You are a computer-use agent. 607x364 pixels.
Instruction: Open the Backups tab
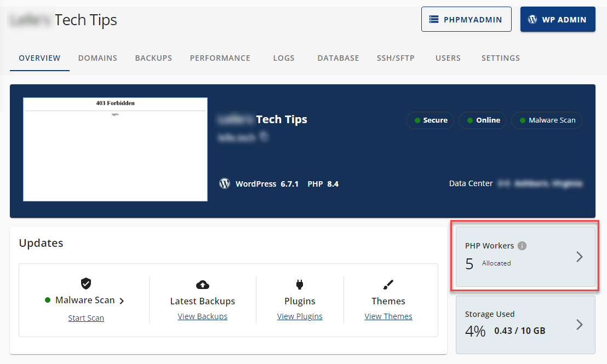click(x=153, y=58)
